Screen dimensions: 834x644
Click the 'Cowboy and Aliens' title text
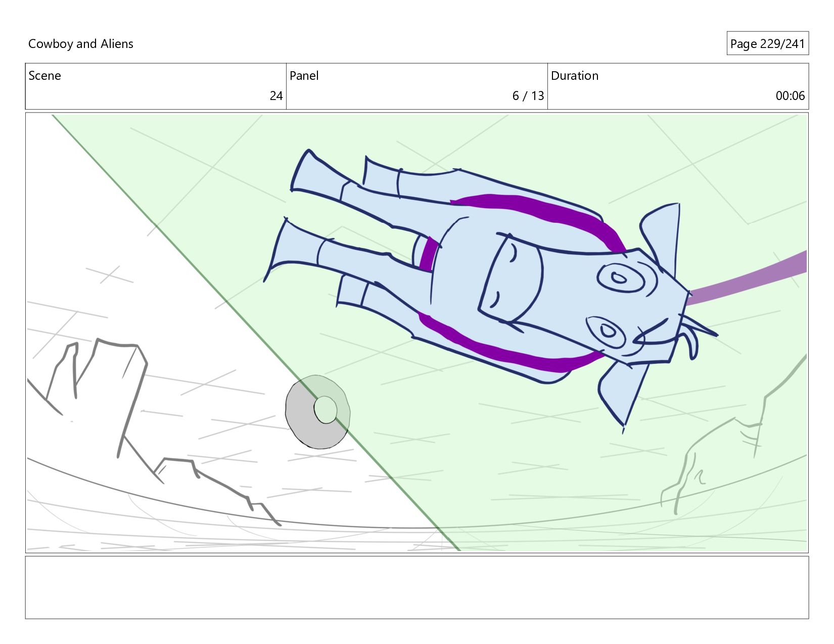click(x=81, y=44)
